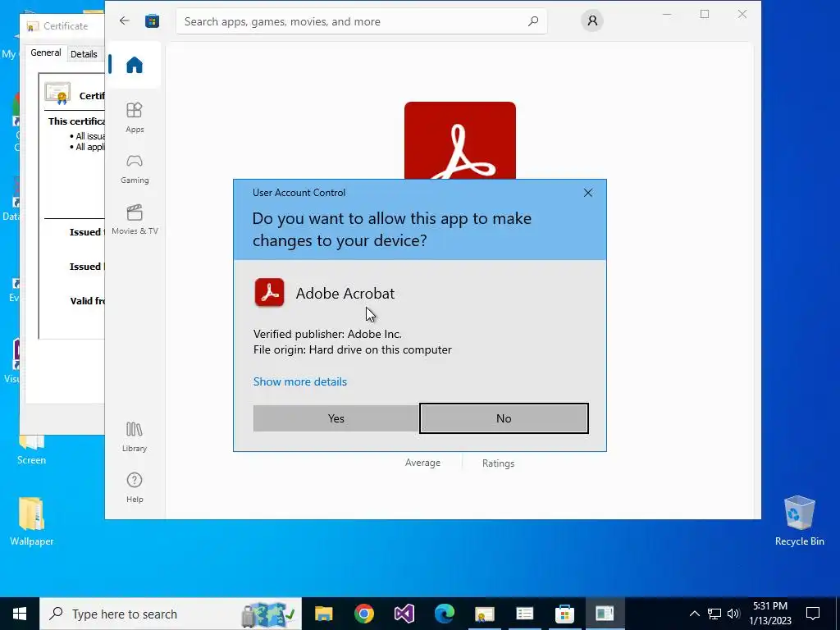Show hidden system tray icons
This screenshot has width=840, height=630.
[694, 614]
